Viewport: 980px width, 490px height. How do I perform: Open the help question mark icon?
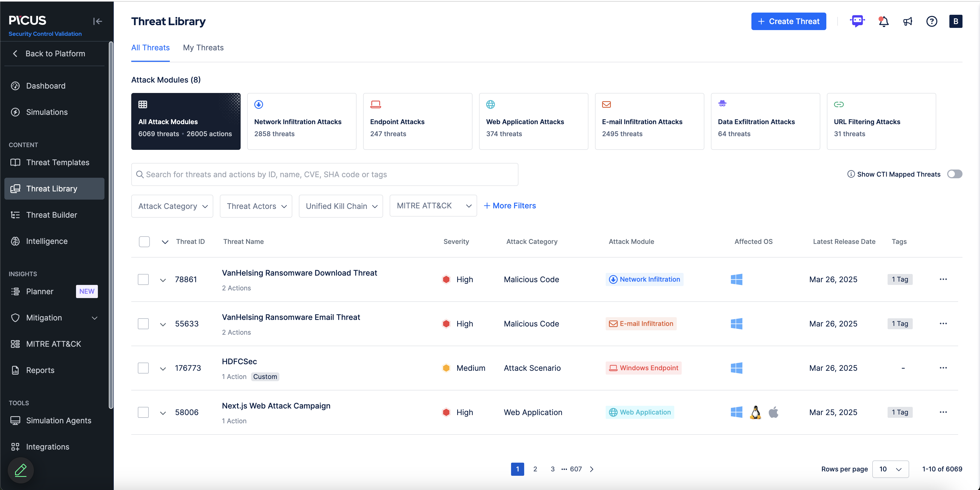[x=932, y=21]
